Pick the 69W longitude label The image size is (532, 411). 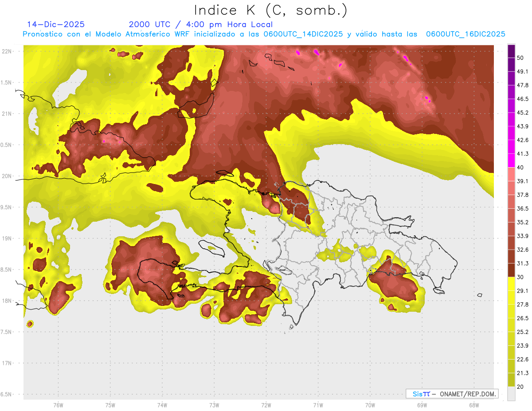pyautogui.click(x=422, y=405)
